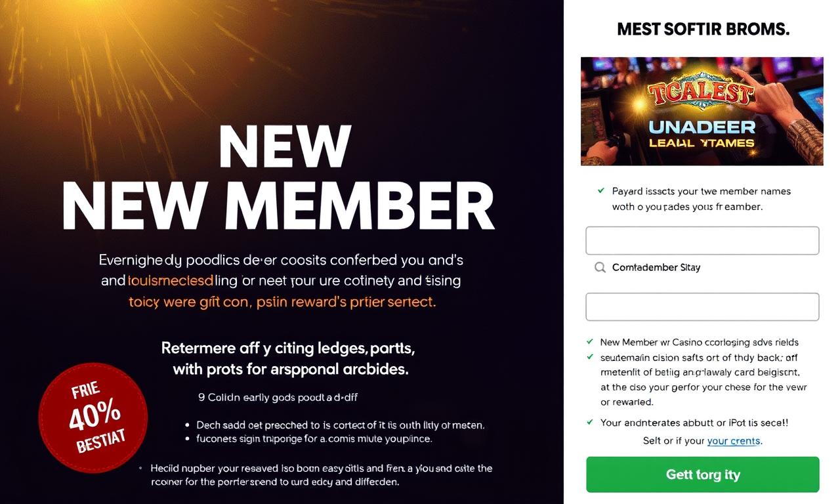Click the checkmark next to 'Your andnterates abbutt'

tap(589, 422)
